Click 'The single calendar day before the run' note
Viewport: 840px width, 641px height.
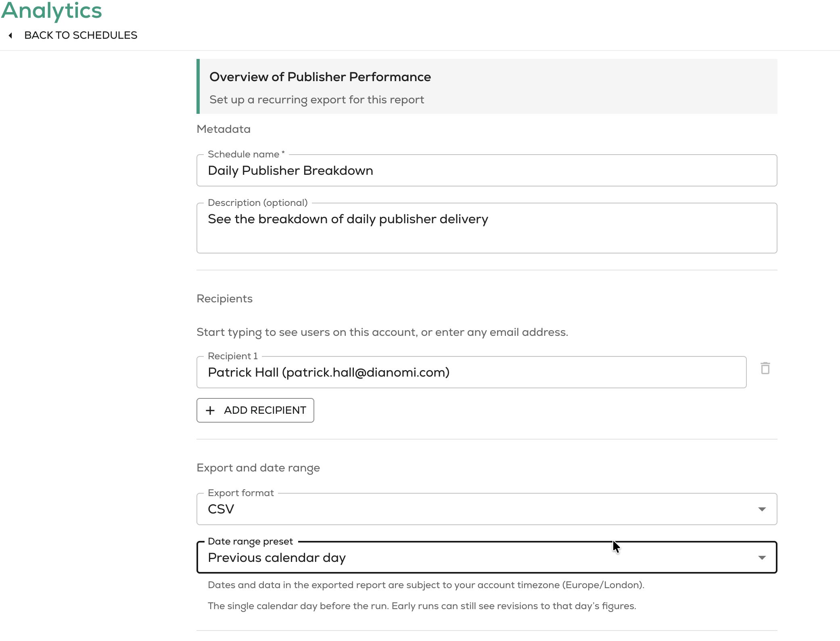click(422, 606)
